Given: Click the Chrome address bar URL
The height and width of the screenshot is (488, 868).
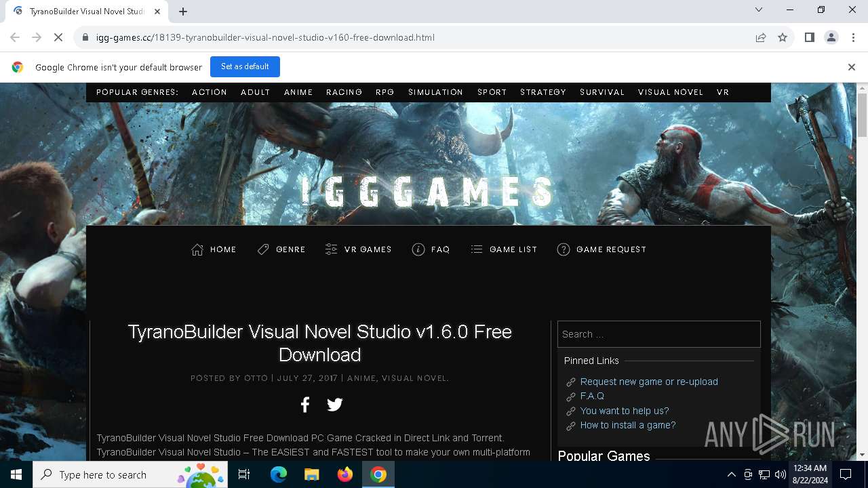Looking at the screenshot, I should 265,37.
